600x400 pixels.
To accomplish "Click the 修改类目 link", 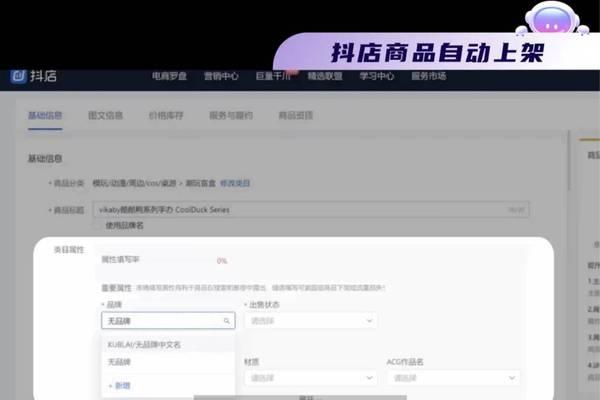I will pos(235,183).
